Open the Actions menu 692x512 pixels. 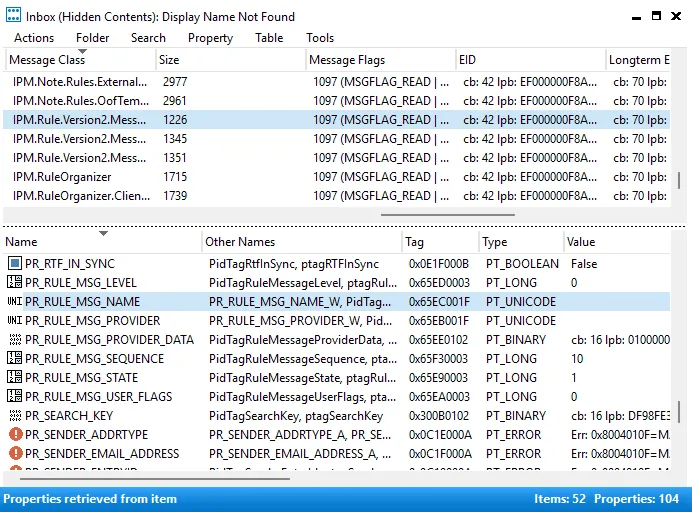click(x=34, y=38)
